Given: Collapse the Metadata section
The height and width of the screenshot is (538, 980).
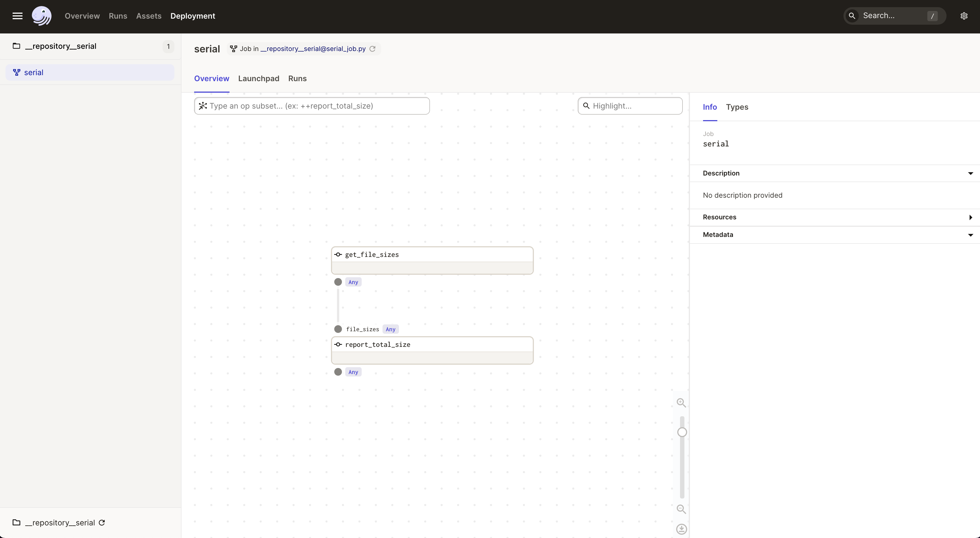Looking at the screenshot, I should pyautogui.click(x=970, y=235).
